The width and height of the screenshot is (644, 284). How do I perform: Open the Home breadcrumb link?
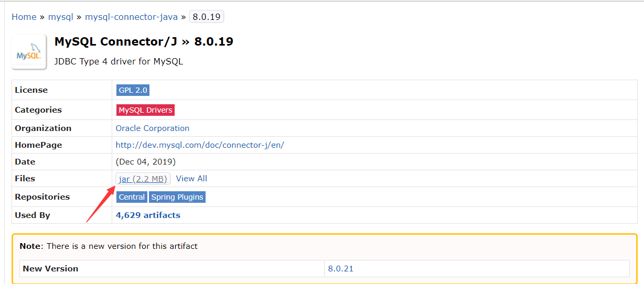click(24, 17)
